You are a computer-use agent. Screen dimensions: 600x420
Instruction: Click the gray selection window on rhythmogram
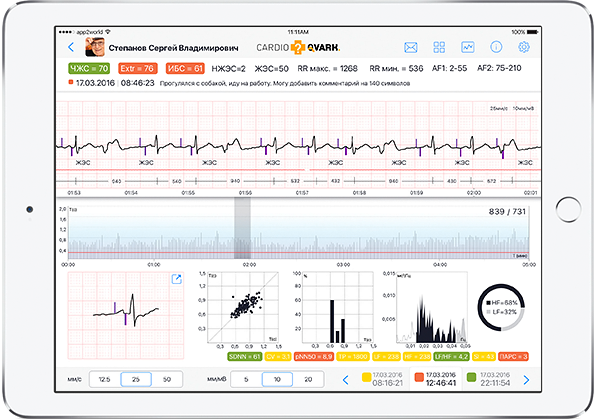pos(243,228)
